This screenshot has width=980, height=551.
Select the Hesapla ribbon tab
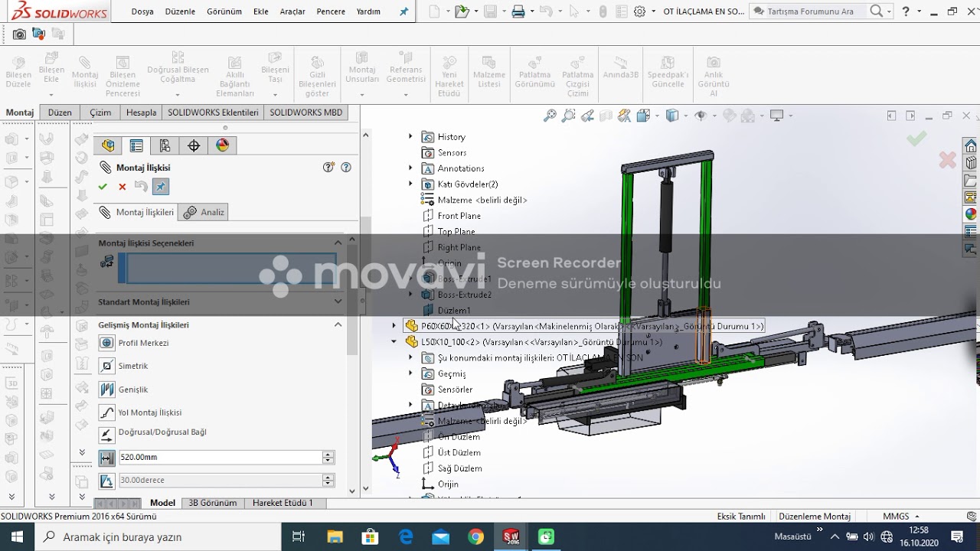point(141,112)
